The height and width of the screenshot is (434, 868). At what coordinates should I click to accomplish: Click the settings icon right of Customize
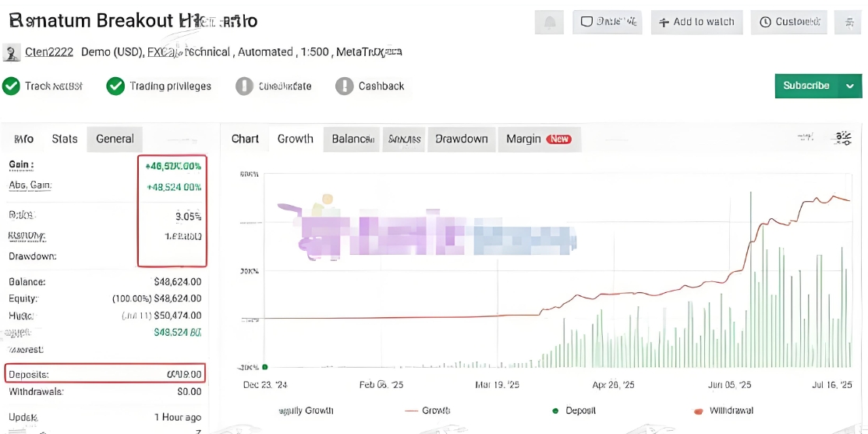pos(847,23)
